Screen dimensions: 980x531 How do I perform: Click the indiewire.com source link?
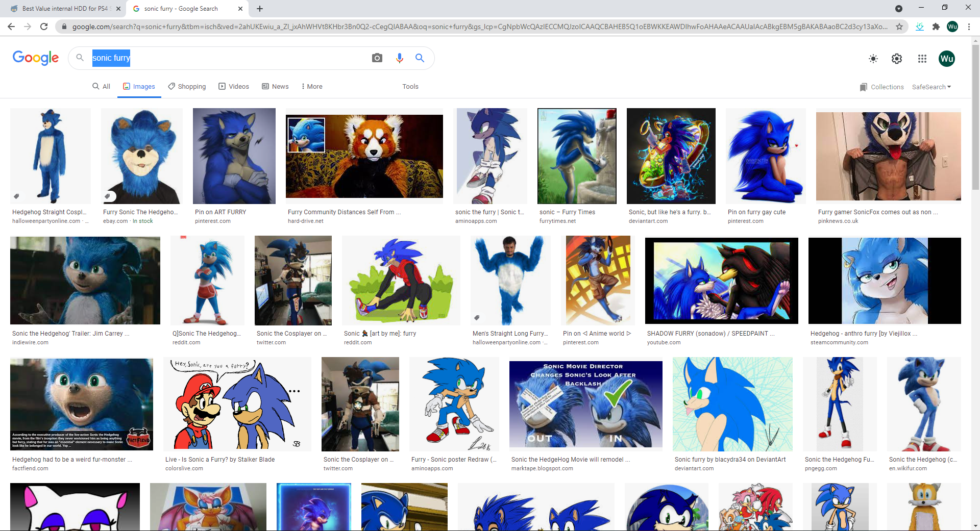pyautogui.click(x=30, y=342)
